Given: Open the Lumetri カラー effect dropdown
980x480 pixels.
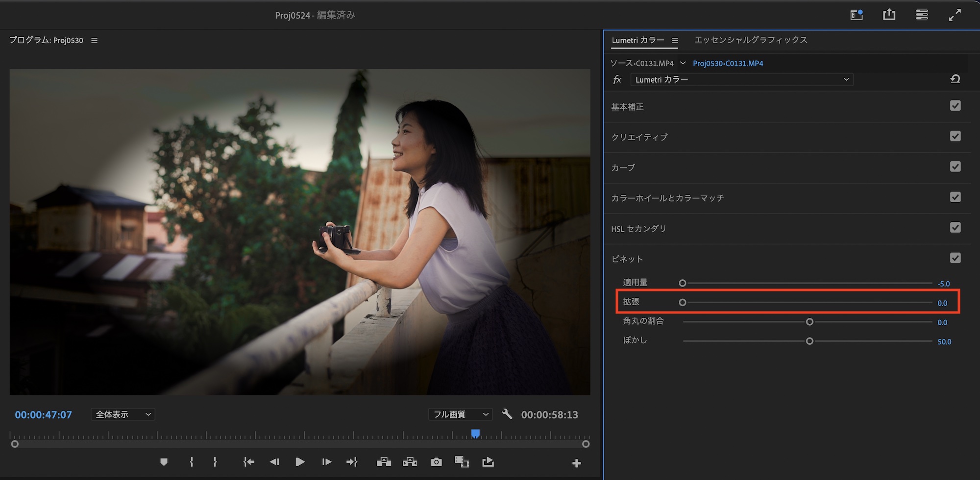Looking at the screenshot, I should click(742, 79).
